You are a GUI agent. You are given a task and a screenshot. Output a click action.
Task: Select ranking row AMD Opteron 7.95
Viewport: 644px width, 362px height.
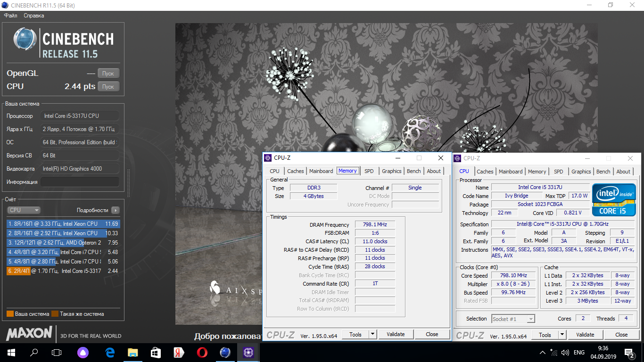[x=63, y=243]
